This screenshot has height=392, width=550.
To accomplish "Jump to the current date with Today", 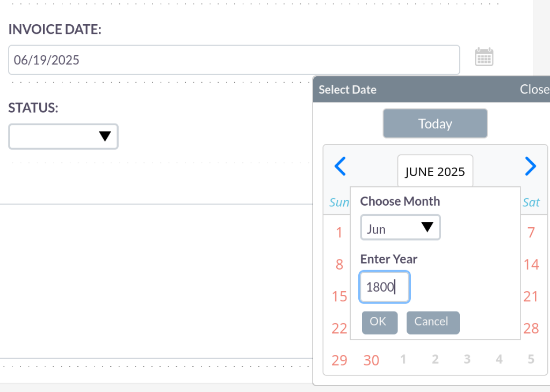I will 435,124.
